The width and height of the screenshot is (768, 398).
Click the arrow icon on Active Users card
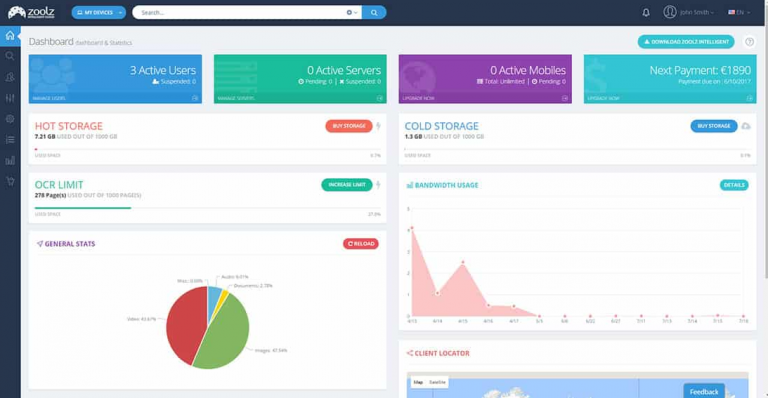tap(195, 98)
